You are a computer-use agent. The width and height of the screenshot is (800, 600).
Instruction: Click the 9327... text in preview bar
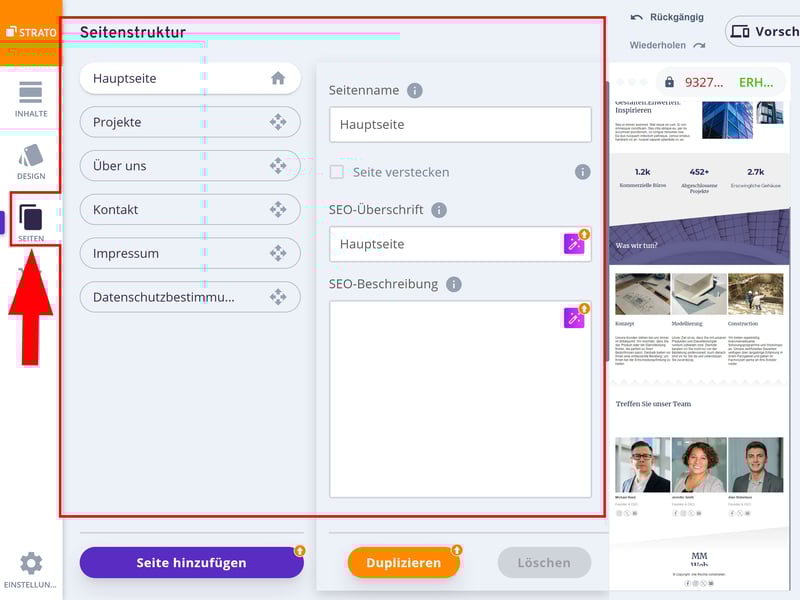tap(704, 83)
